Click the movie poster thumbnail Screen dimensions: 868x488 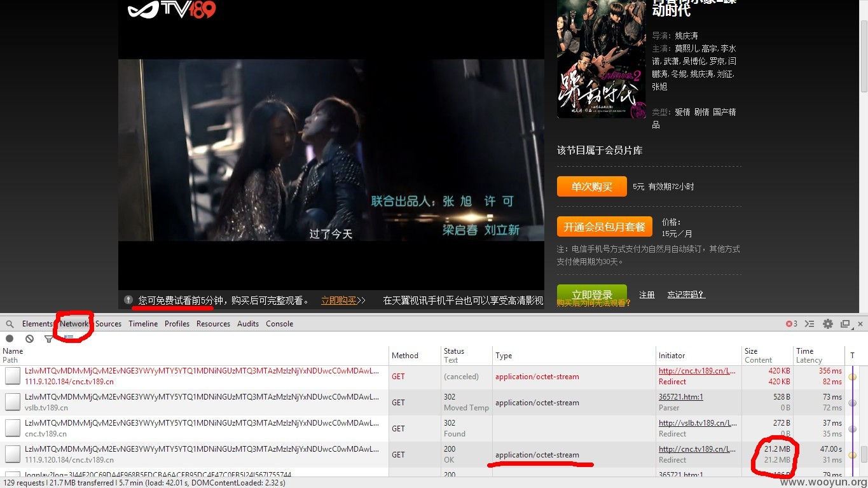click(602, 59)
